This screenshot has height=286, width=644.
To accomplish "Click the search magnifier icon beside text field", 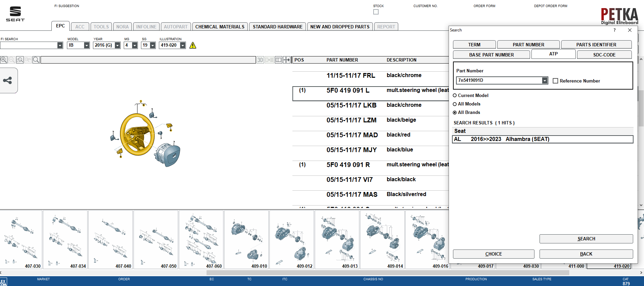I will (36, 60).
